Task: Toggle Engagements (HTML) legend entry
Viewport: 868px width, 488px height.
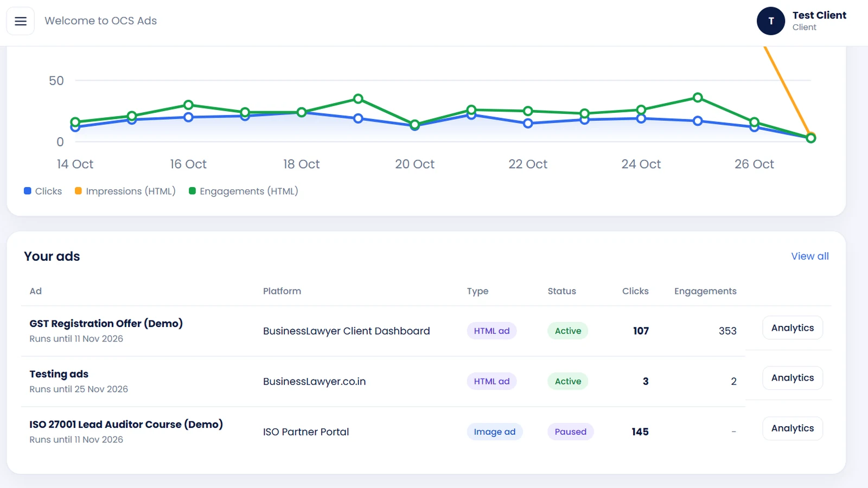Action: click(244, 191)
